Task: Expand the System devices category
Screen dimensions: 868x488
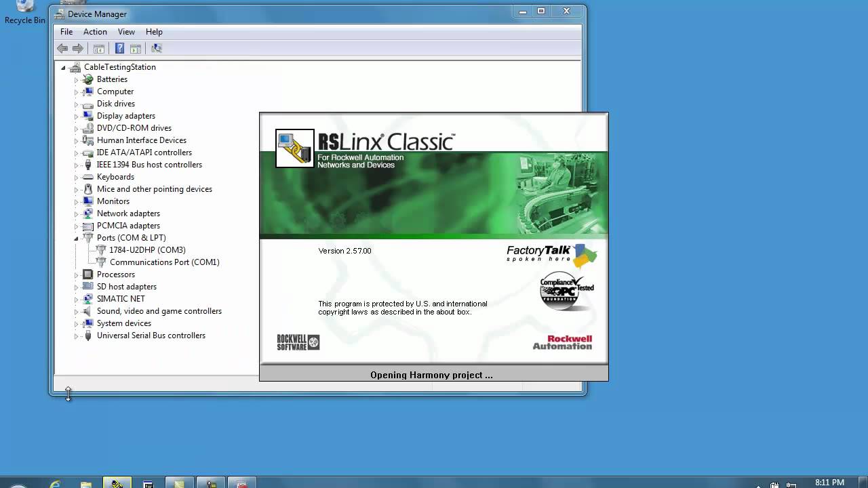Action: point(76,324)
